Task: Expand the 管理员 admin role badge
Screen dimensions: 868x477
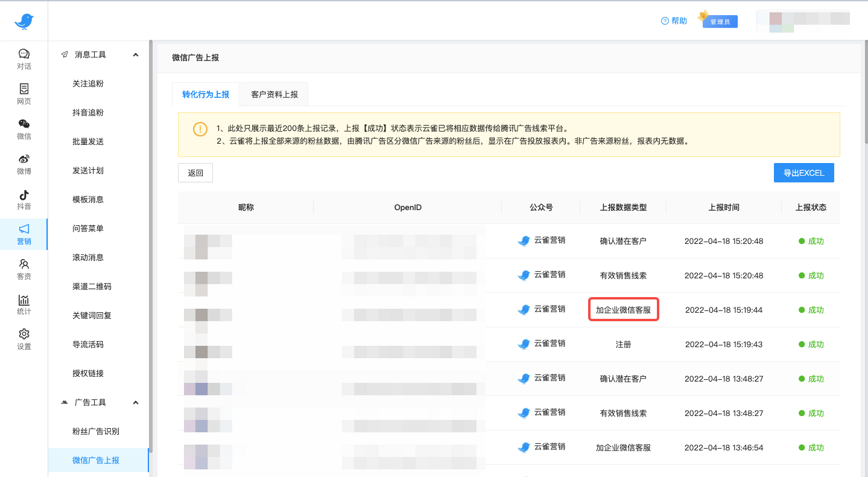Action: [x=720, y=21]
